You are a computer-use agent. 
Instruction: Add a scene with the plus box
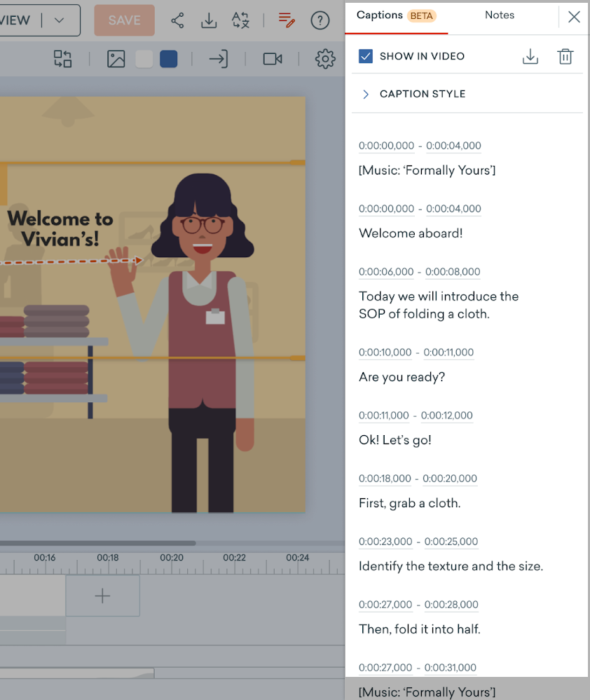102,596
